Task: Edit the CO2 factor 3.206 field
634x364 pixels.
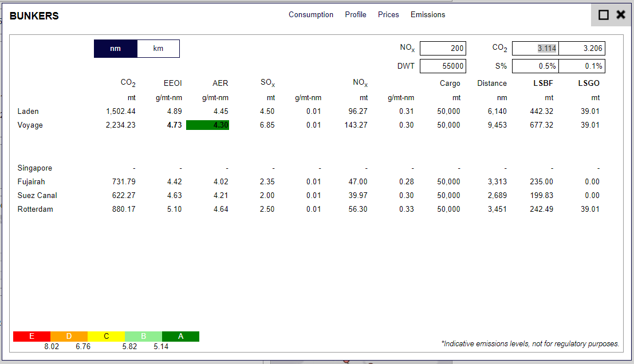Action: pyautogui.click(x=582, y=49)
